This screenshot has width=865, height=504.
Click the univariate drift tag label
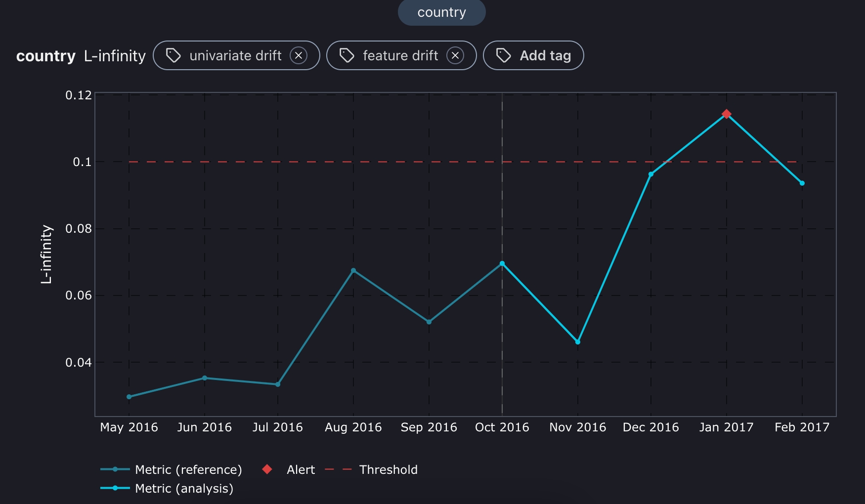pyautogui.click(x=235, y=55)
